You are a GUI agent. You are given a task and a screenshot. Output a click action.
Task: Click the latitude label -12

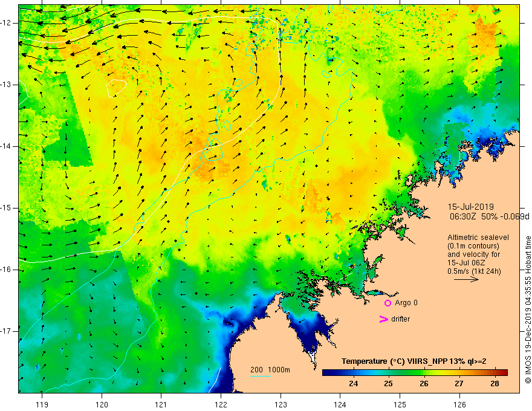6,23
